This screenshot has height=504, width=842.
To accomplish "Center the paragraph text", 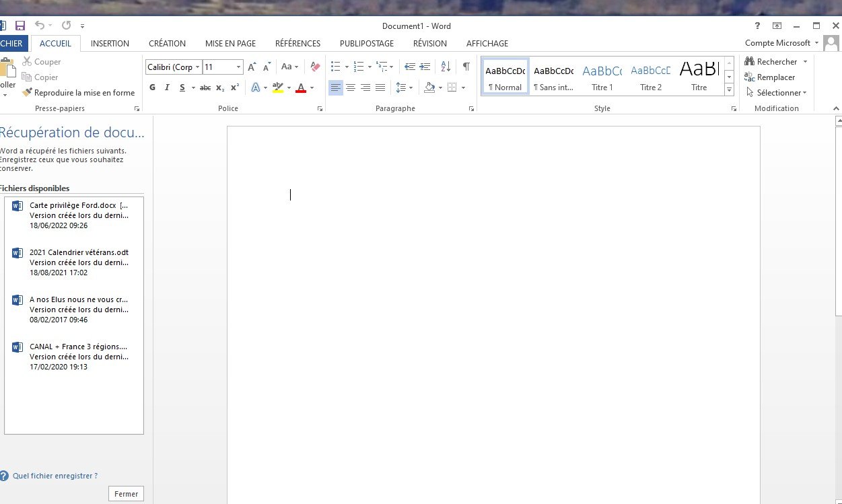I will 351,87.
